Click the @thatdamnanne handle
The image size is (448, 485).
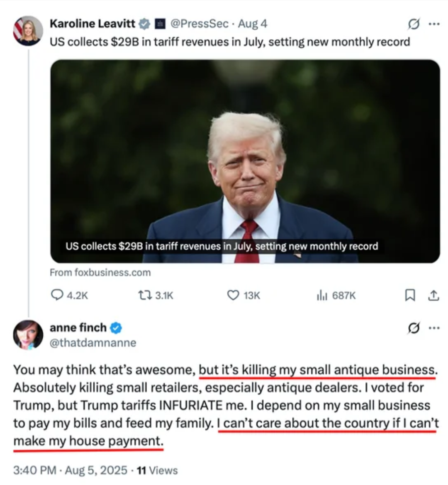tap(93, 343)
